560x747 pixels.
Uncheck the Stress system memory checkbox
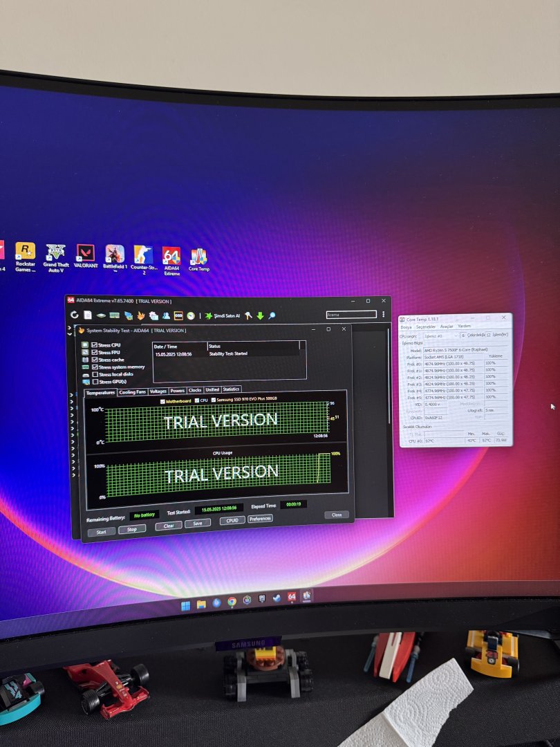click(x=95, y=367)
